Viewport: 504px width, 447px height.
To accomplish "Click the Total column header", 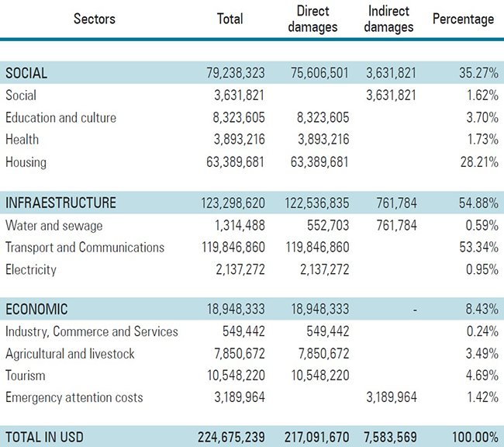I will tap(230, 19).
